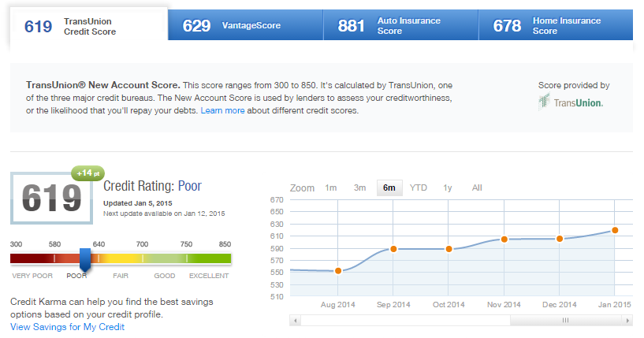Click the Nov 2014 data point
Viewport: 644px width, 338px height.
coord(504,239)
